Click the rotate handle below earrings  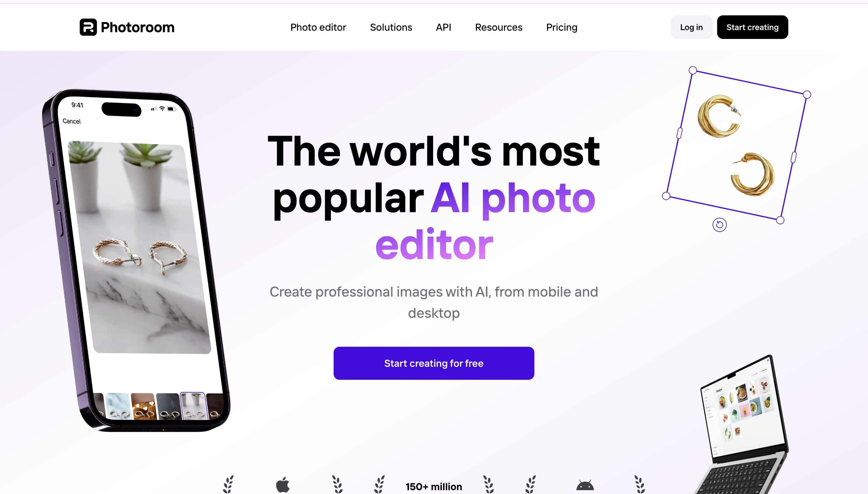(719, 225)
